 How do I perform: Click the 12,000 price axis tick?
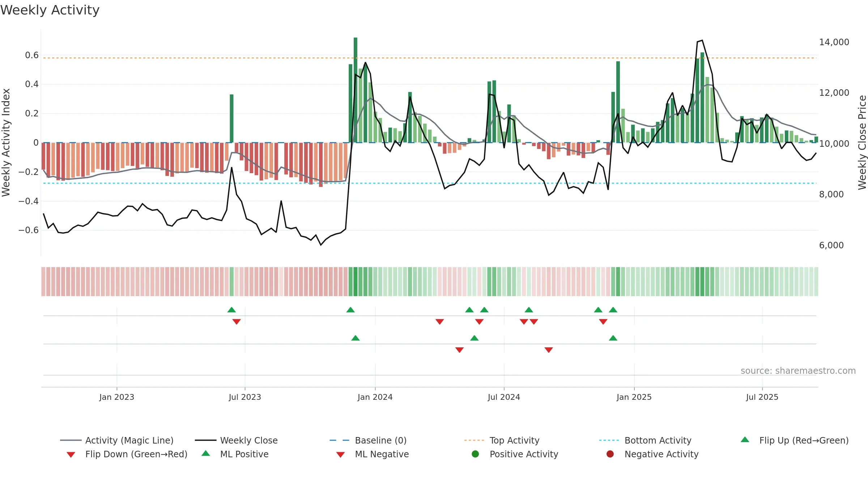coord(834,93)
